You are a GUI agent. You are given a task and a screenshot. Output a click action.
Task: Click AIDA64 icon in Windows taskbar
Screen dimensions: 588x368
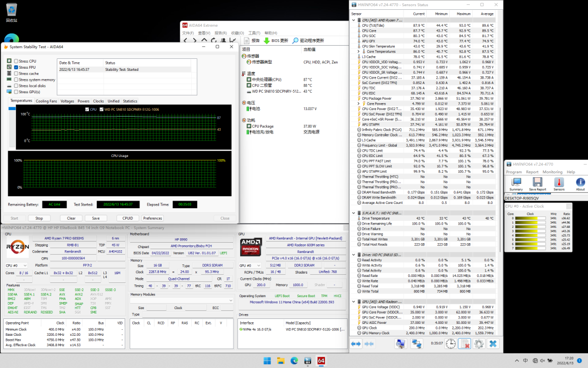[x=321, y=361]
